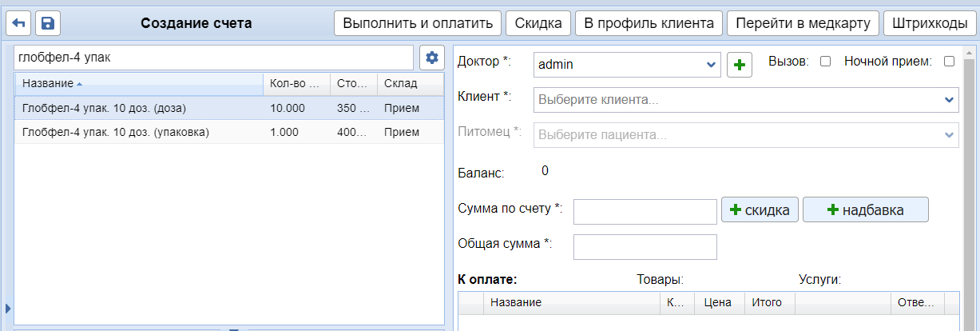This screenshot has height=331, width=980.
Task: Open Перейти в медкарту
Action: 802,23
